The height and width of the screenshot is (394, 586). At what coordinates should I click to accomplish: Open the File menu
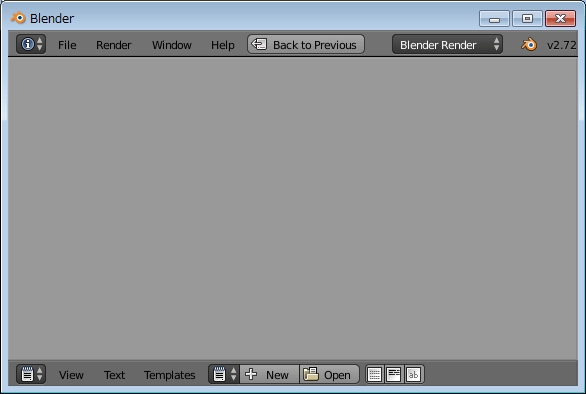(x=67, y=45)
